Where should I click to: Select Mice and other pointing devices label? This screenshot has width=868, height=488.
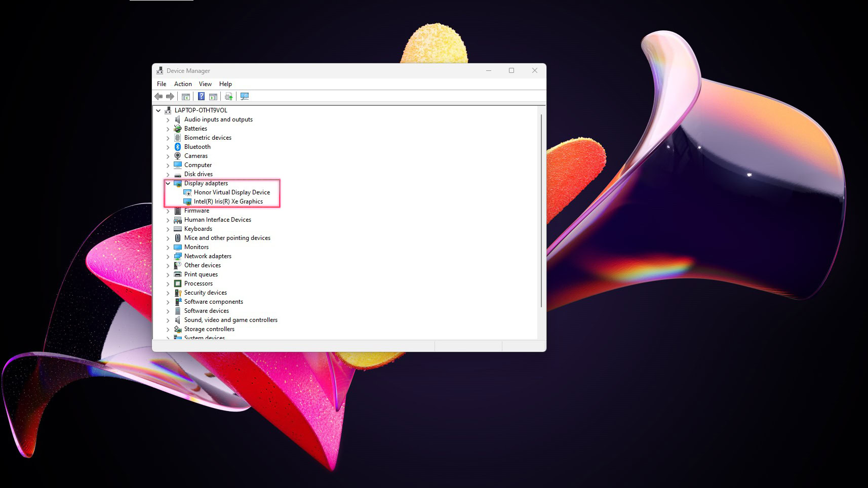(x=227, y=238)
